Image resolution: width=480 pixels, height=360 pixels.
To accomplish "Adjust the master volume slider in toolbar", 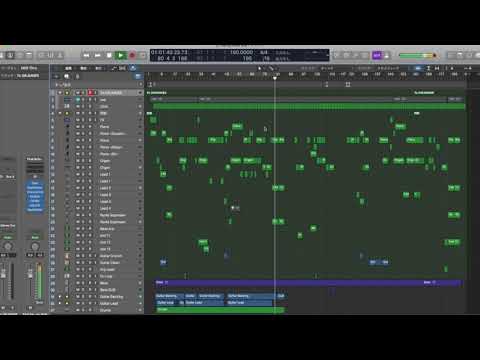I will coord(418,55).
